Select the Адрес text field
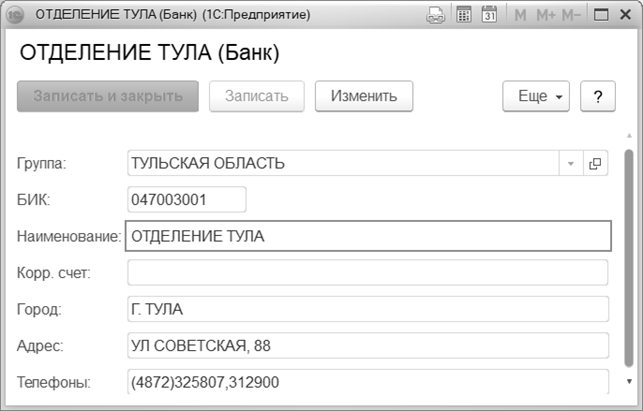This screenshot has width=643, height=411. (x=368, y=345)
